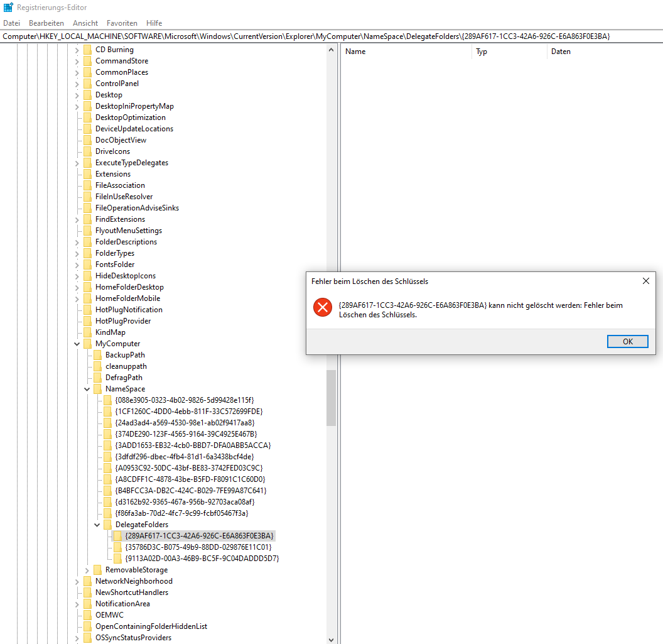
Task: Click the DelegateFolders folder icon
Action: [x=108, y=524]
